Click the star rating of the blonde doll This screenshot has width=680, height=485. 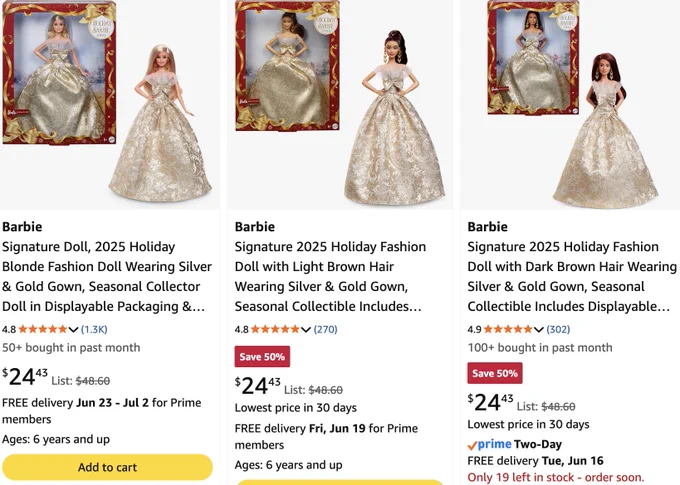[x=42, y=329]
